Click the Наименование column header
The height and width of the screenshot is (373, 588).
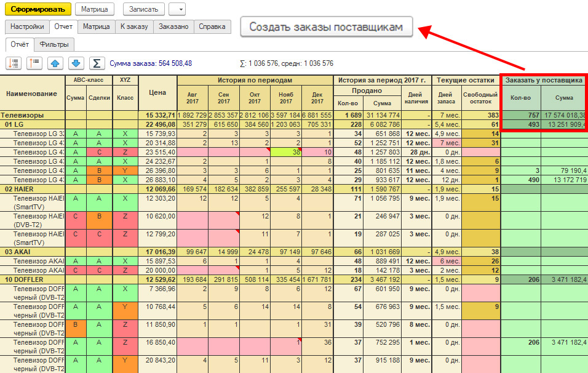pos(32,93)
